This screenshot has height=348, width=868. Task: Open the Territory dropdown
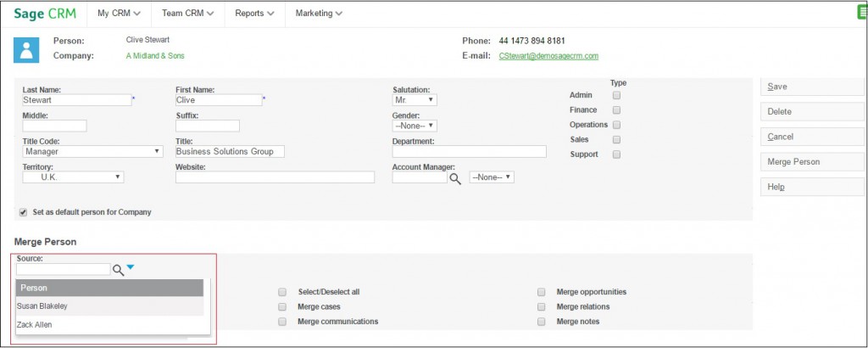click(73, 177)
